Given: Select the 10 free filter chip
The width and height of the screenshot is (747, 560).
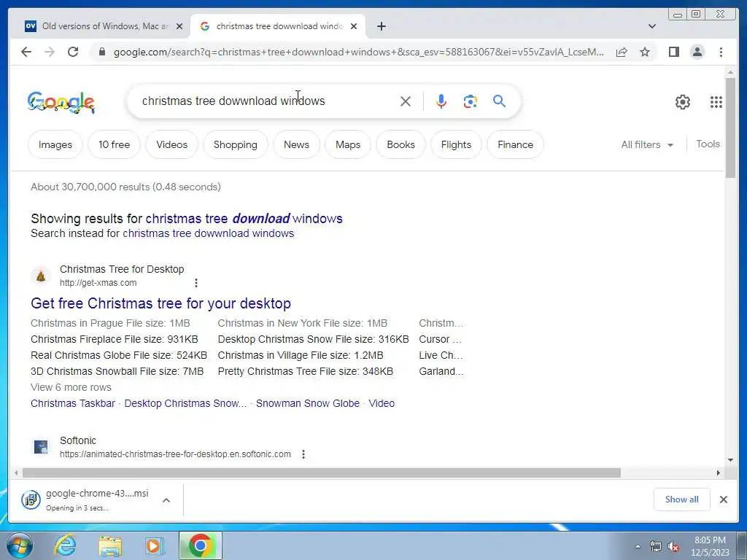Looking at the screenshot, I should click(114, 144).
